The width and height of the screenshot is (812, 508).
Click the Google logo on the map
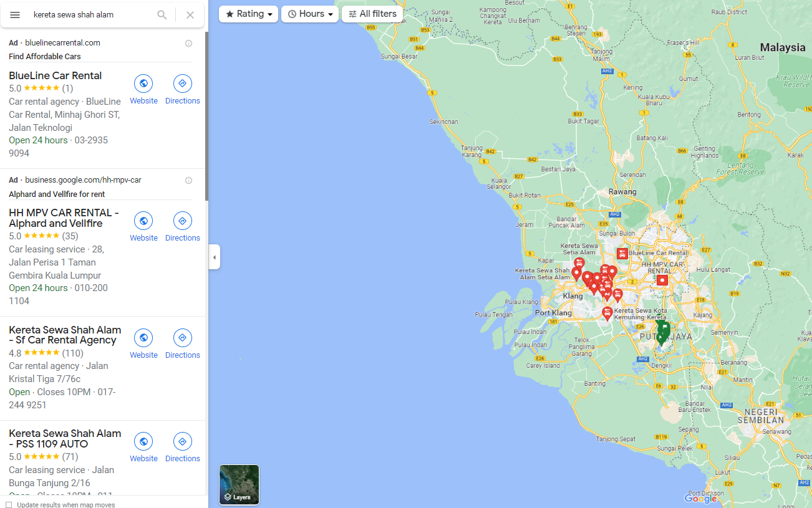coord(701,499)
